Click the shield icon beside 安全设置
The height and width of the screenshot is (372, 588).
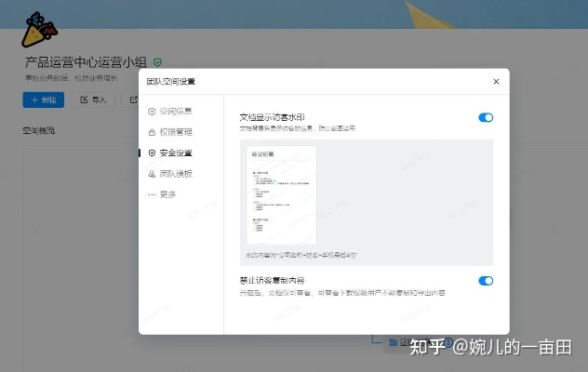coord(152,153)
